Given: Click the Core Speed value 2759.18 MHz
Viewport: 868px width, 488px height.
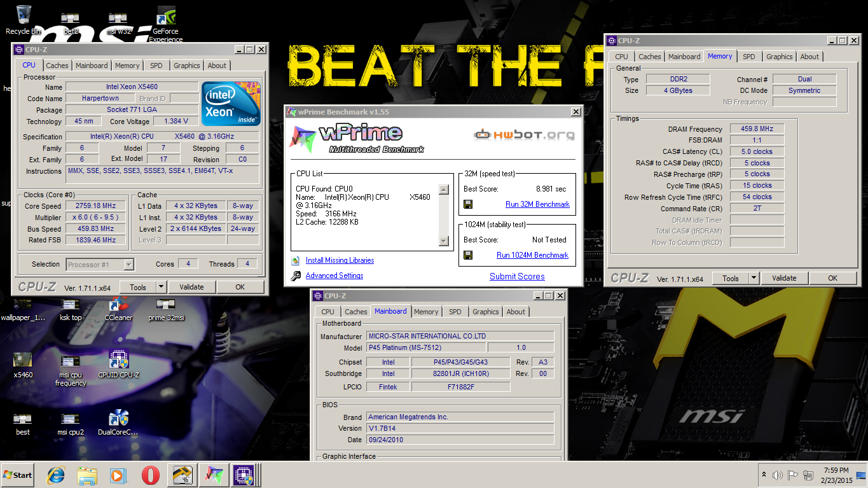Looking at the screenshot, I should point(97,206).
